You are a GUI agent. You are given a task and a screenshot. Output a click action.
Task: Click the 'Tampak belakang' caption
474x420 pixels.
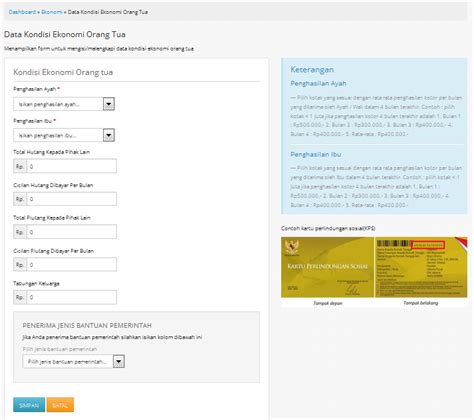click(421, 303)
